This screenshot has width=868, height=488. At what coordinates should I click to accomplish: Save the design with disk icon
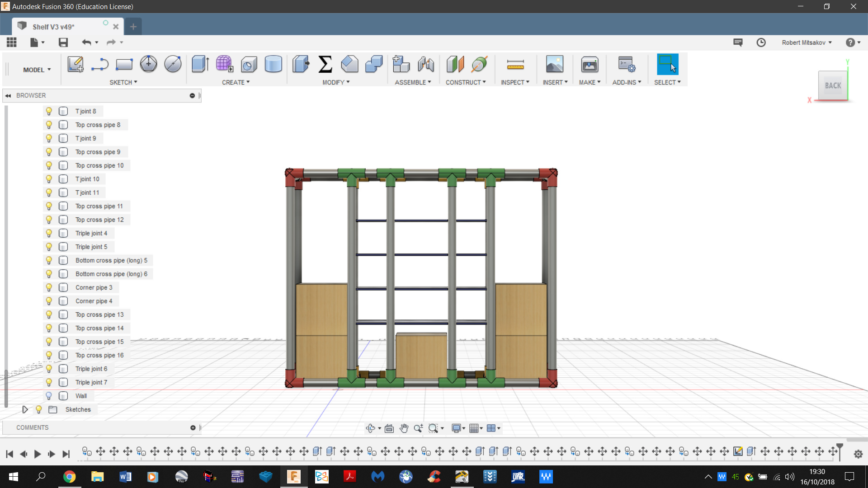63,42
